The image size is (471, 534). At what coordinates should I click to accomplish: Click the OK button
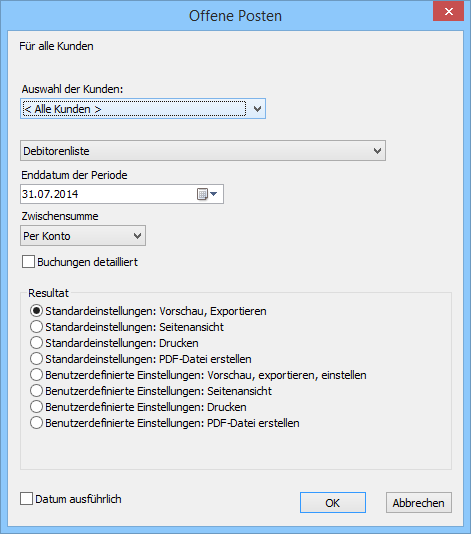point(333,502)
